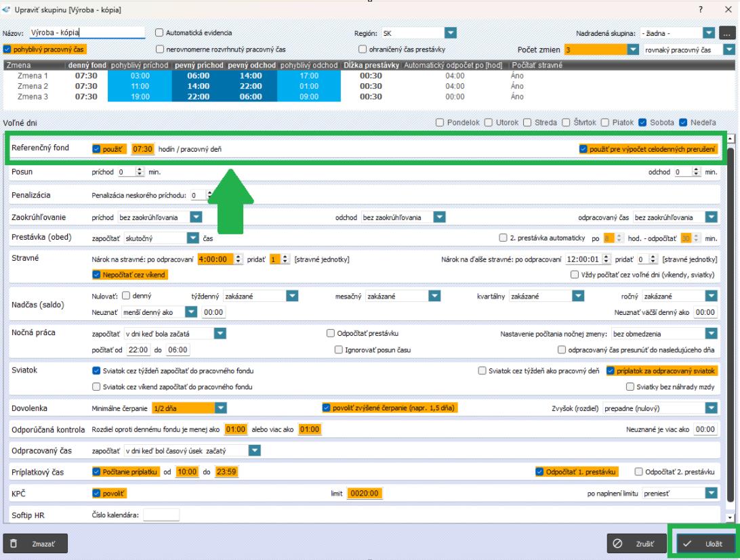Open Dovolenka Minimálne čerpanie dropdown
The width and height of the screenshot is (740, 560).
[x=220, y=408]
